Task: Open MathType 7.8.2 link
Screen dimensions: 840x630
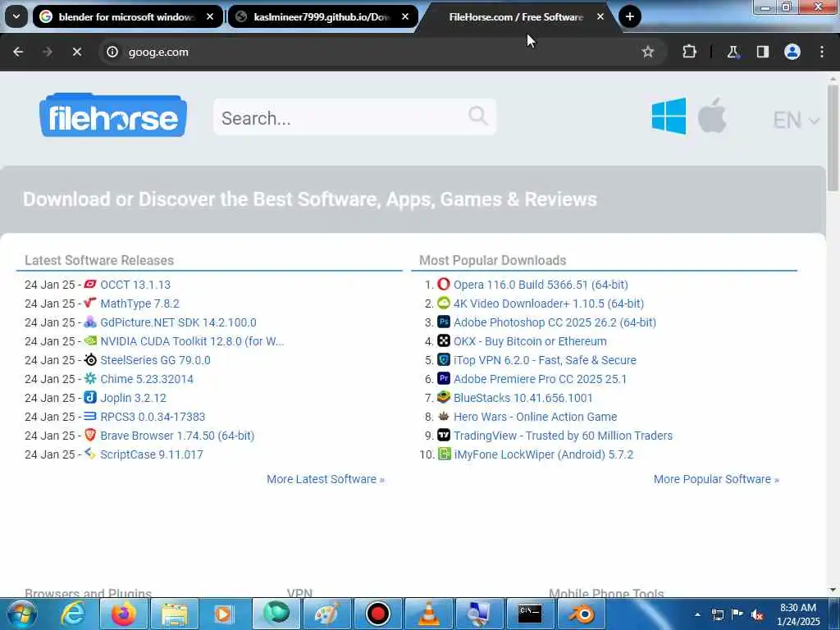Action: [x=139, y=304]
